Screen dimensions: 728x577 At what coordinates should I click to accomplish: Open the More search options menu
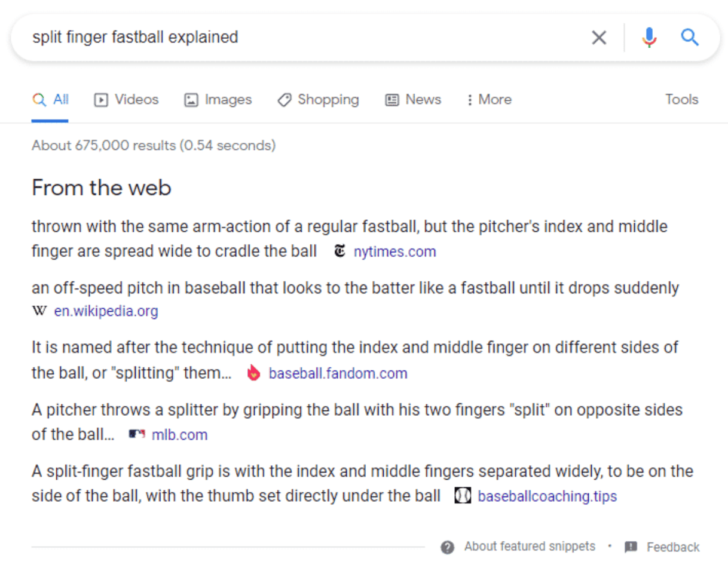click(489, 100)
